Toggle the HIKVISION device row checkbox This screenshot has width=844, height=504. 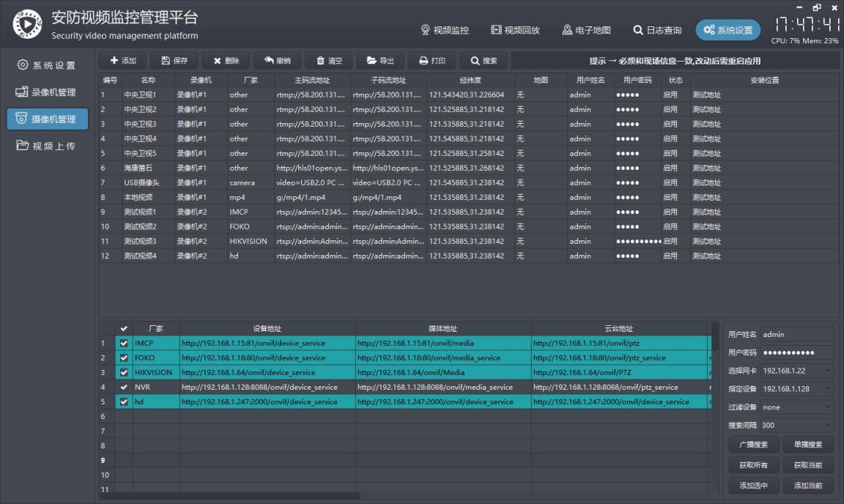pos(124,372)
